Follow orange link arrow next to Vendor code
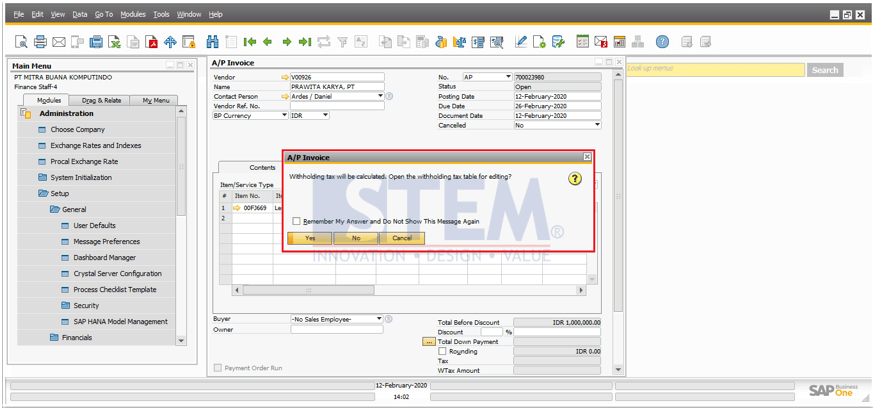 (286, 77)
